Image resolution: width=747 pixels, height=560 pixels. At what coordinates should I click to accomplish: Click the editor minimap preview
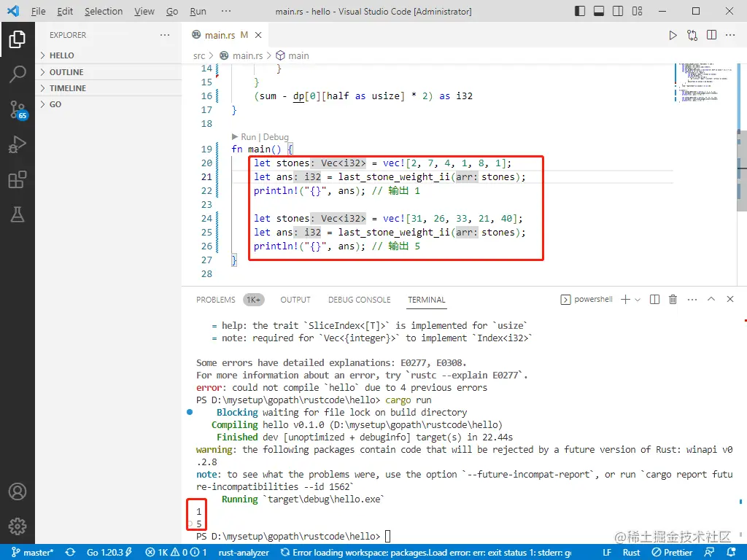point(705,82)
